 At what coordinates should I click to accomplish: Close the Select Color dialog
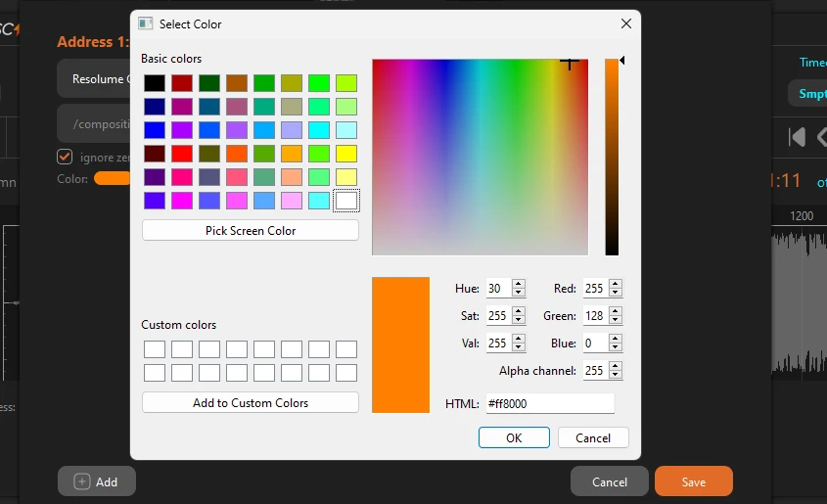(x=626, y=23)
